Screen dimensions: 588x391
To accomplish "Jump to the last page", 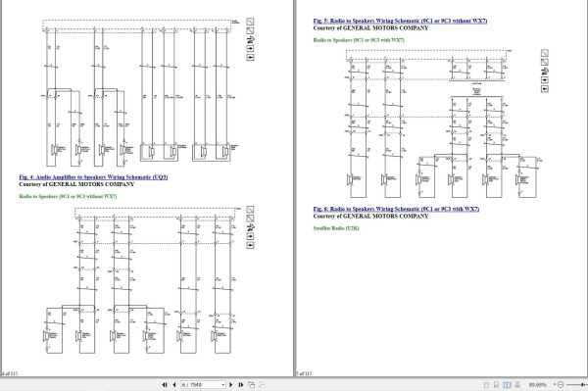I will 241,384.
